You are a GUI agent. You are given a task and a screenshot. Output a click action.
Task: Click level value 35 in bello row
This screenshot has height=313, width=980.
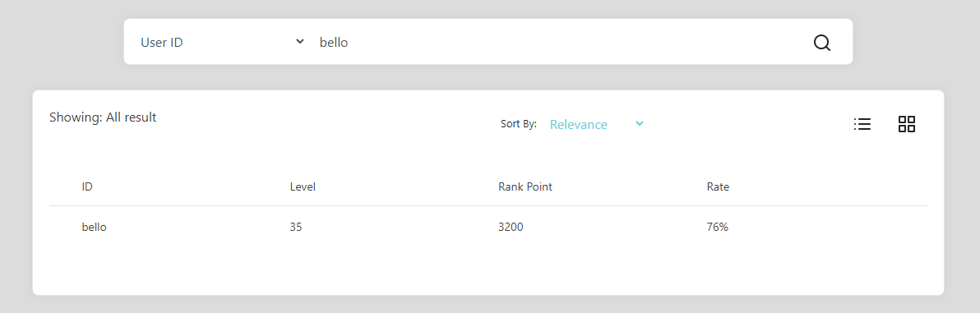pyautogui.click(x=296, y=228)
